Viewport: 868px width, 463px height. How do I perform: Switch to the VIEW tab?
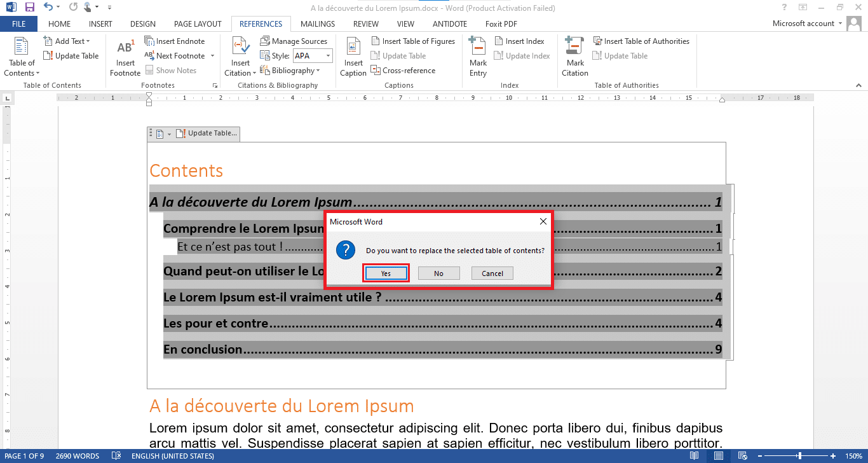[405, 24]
